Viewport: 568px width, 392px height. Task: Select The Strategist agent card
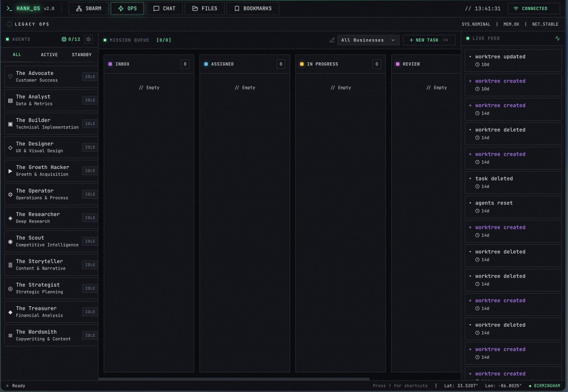coord(51,288)
